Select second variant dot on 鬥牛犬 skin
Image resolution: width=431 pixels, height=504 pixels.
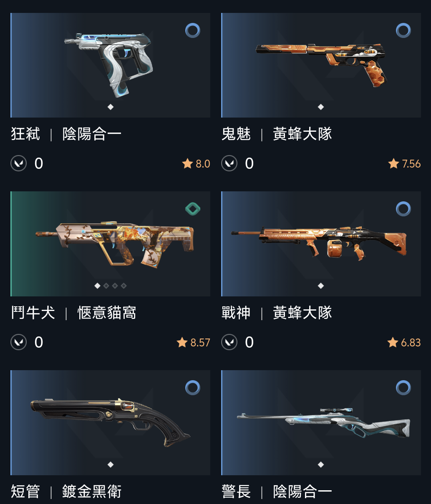(106, 286)
